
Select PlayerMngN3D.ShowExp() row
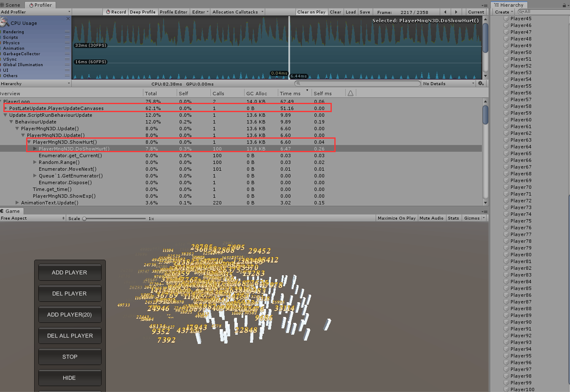pyautogui.click(x=241, y=196)
